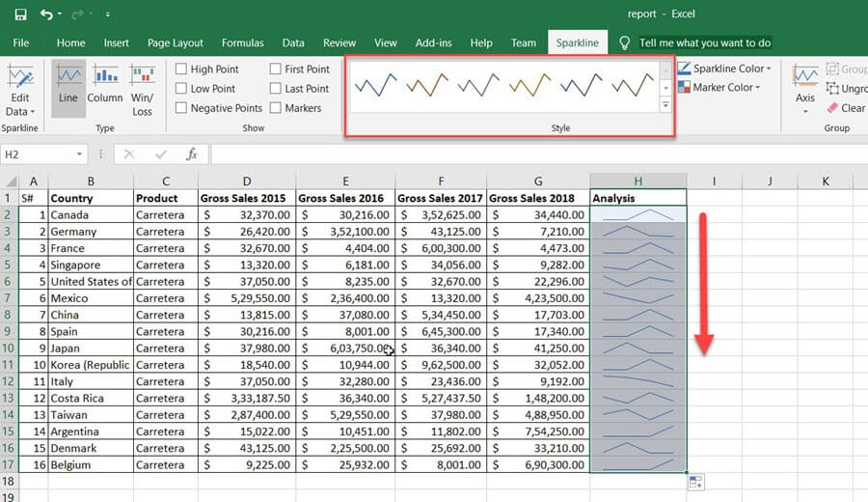This screenshot has width=868, height=502.
Task: Select the Column sparkline type
Action: click(x=105, y=85)
